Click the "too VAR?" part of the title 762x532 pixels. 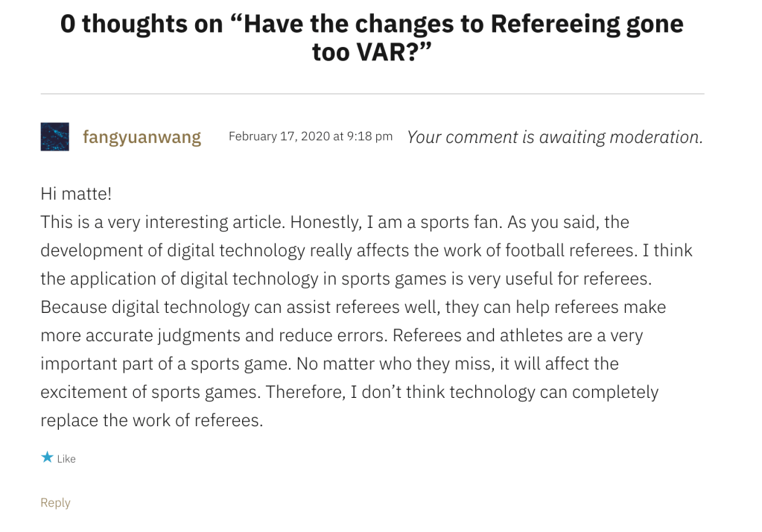point(372,54)
